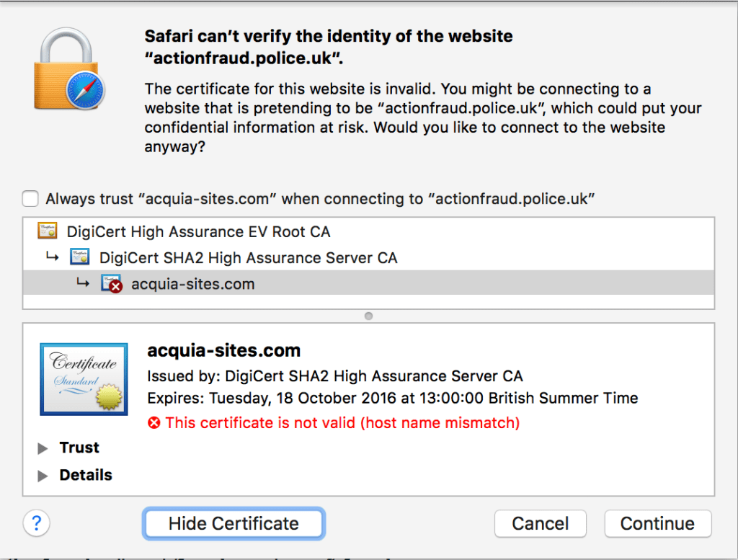Viewport: 738px width, 560px height.
Task: Click the large Certificate Standard image
Action: pyautogui.click(x=84, y=380)
